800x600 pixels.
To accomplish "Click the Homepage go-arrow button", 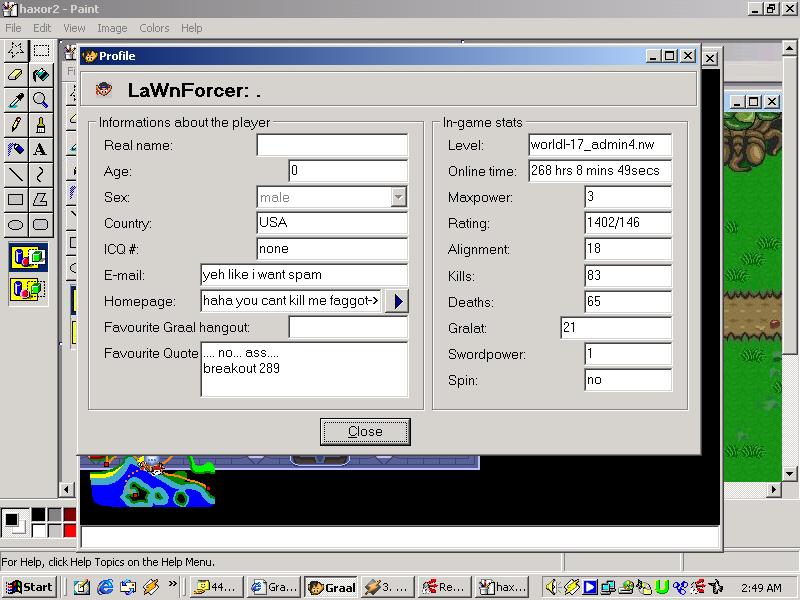I will tap(397, 302).
